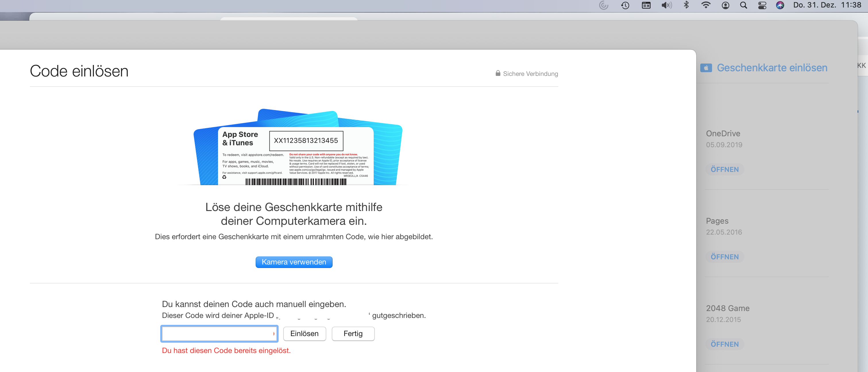This screenshot has width=868, height=372.
Task: Open Control Center toggles icon
Action: (x=762, y=5)
